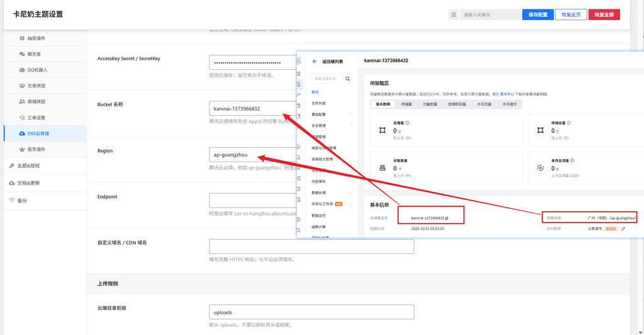The image size is (644, 335).
Task: Open 函数计算 in COS console menu
Action: pos(318,227)
